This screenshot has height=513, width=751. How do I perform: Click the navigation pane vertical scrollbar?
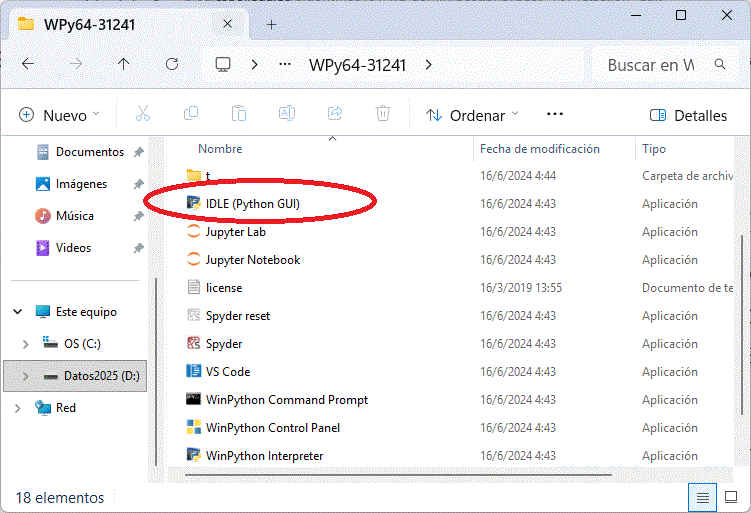click(x=157, y=372)
